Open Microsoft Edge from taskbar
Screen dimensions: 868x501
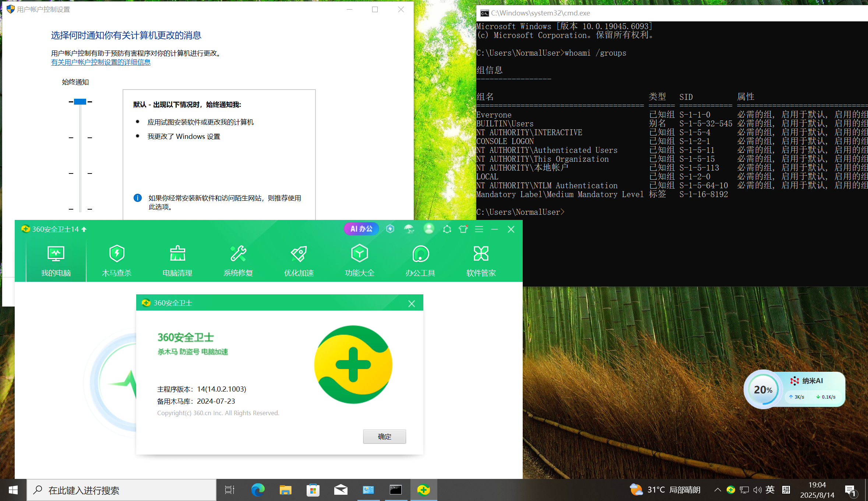coord(258,490)
